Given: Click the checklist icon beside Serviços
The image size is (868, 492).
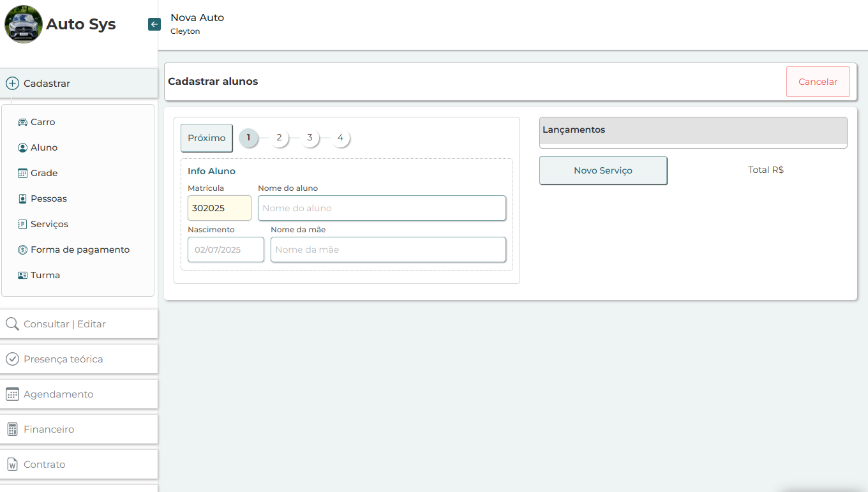Looking at the screenshot, I should pyautogui.click(x=22, y=224).
